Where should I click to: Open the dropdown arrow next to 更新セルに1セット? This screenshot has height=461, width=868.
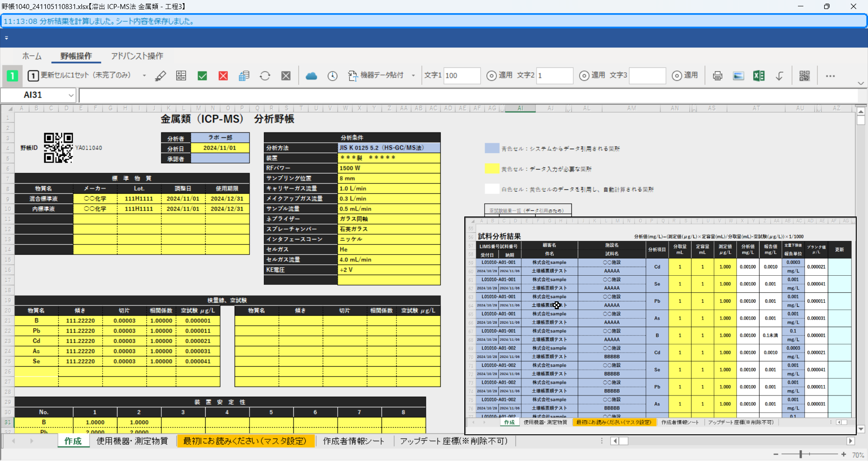(144, 76)
